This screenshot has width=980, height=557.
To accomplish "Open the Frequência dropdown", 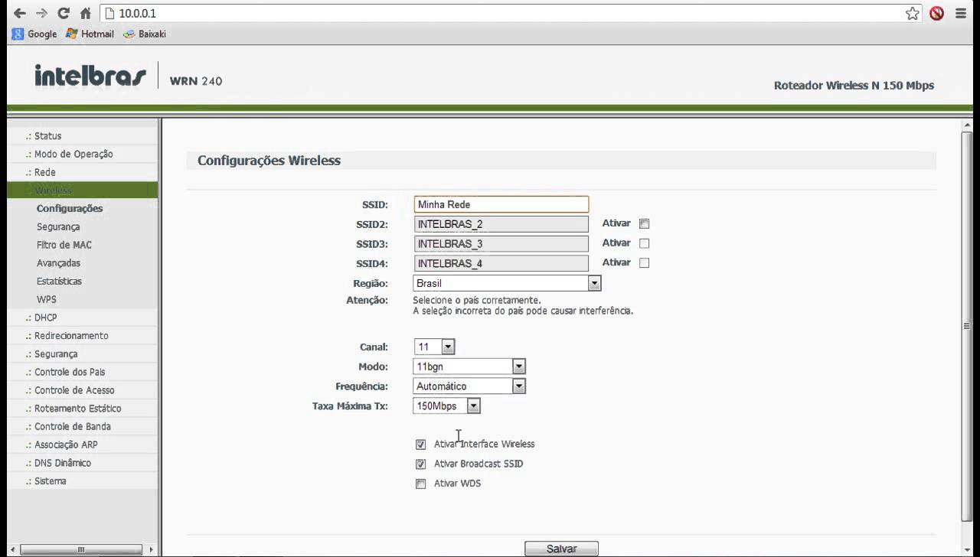I will click(x=469, y=386).
